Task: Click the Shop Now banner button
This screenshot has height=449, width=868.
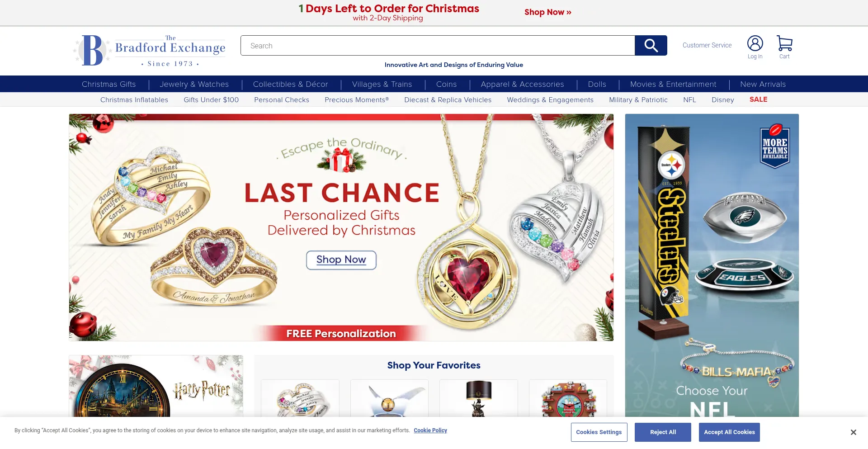Action: click(341, 260)
